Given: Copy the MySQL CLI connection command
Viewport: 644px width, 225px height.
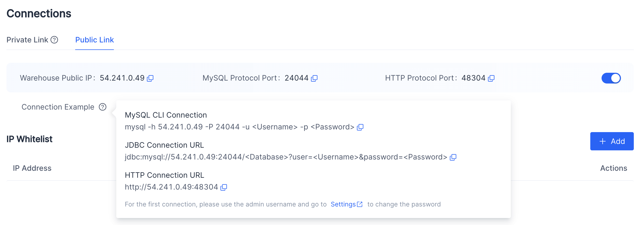Looking at the screenshot, I should (360, 127).
